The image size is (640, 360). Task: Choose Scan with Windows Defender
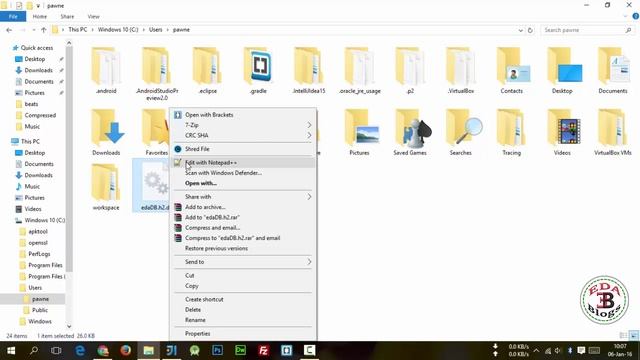pos(243,173)
